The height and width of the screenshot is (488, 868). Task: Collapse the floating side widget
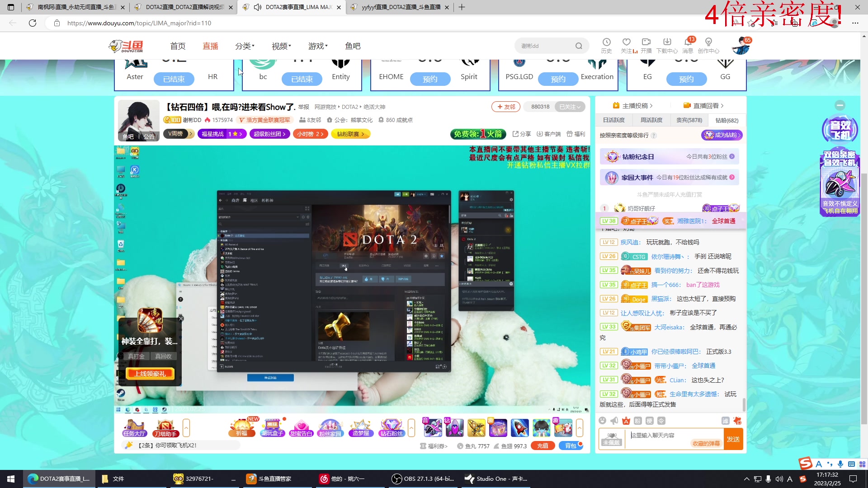click(x=840, y=105)
